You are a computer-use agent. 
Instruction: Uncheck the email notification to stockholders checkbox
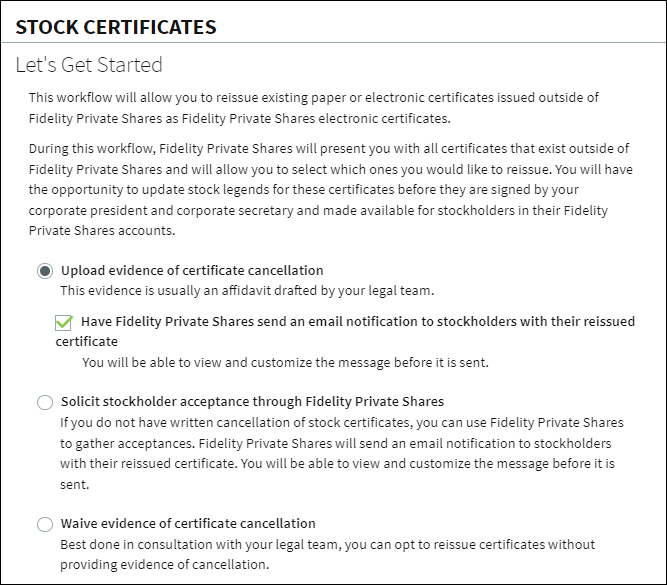63,322
